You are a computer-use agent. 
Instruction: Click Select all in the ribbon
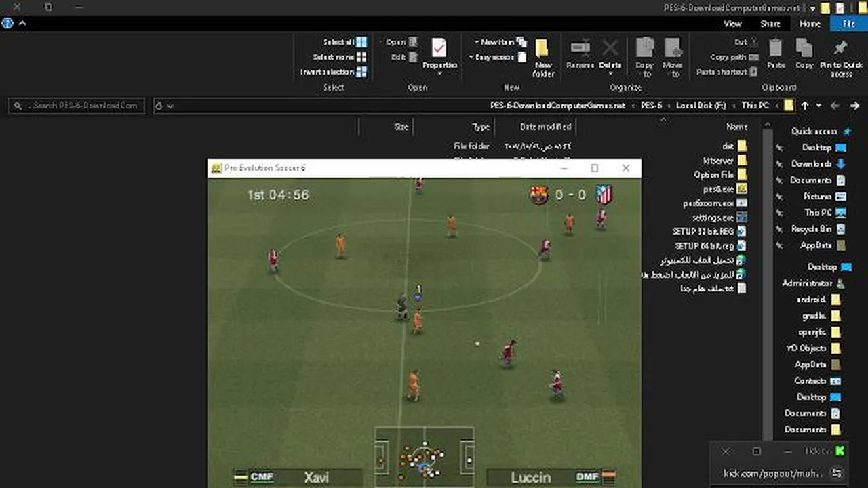point(345,42)
